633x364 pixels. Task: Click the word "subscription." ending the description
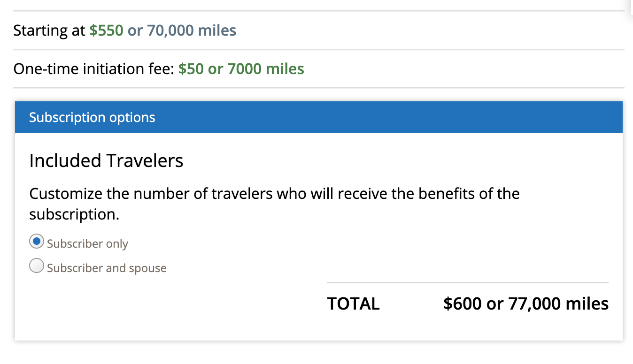tap(74, 214)
